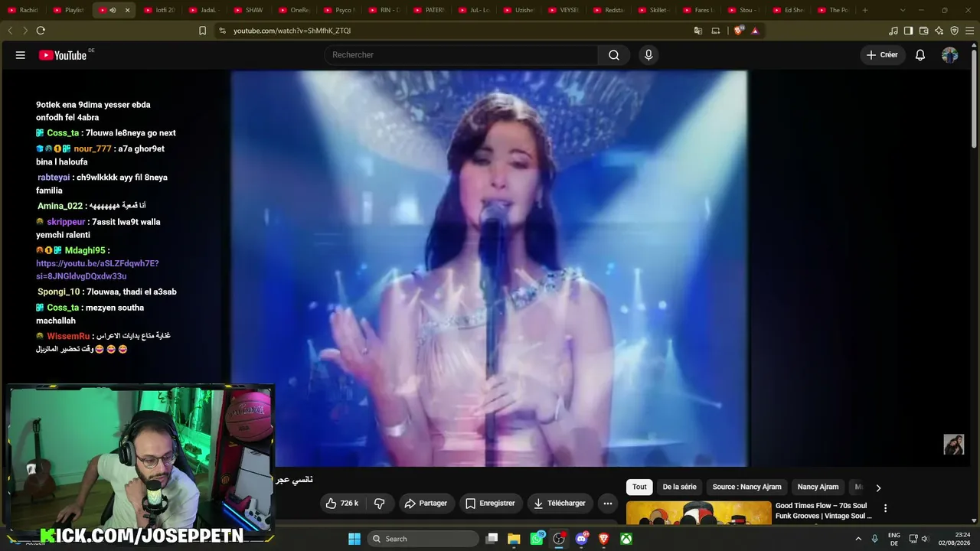Open the Créer dropdown

tap(883, 55)
